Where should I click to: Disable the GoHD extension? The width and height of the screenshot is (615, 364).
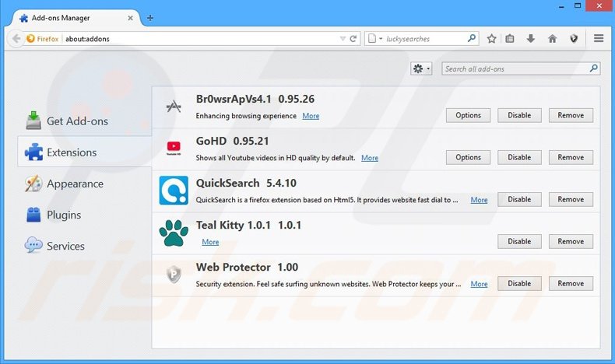(519, 157)
